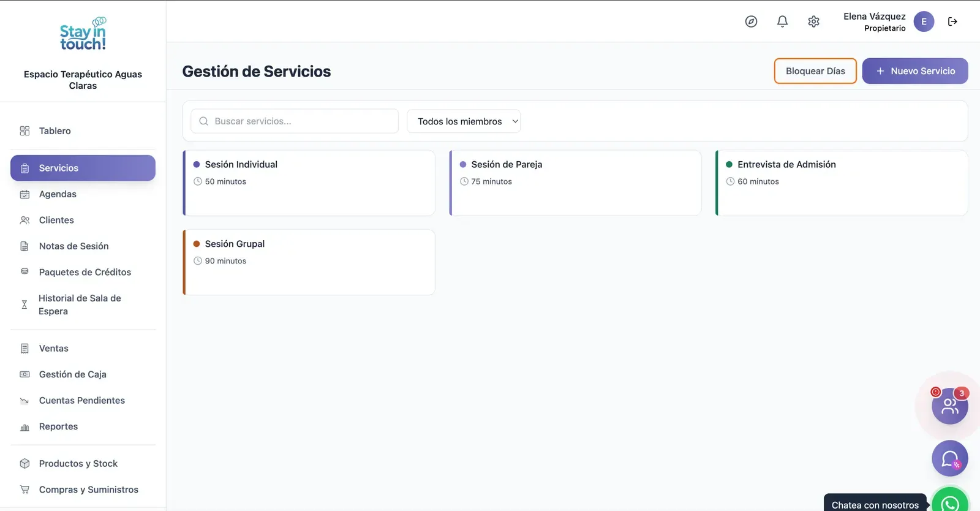Open Ventas section
Image resolution: width=980 pixels, height=511 pixels.
pyautogui.click(x=83, y=349)
